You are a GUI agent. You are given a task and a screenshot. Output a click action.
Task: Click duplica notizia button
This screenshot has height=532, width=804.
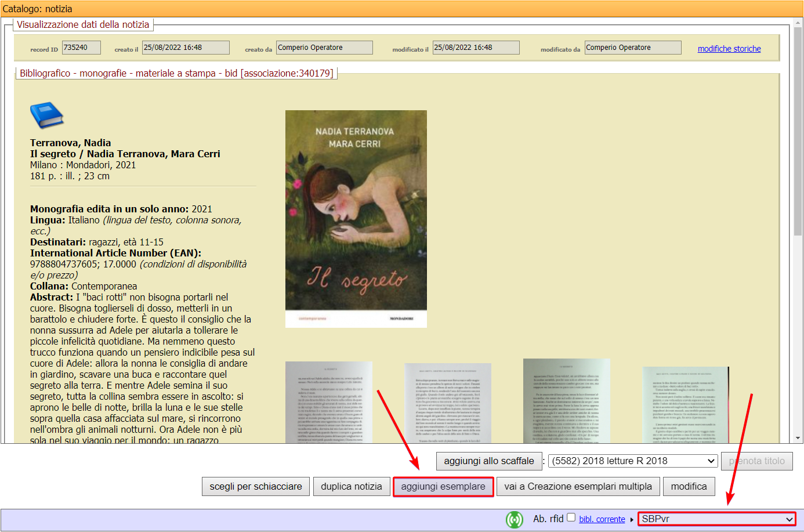click(351, 486)
